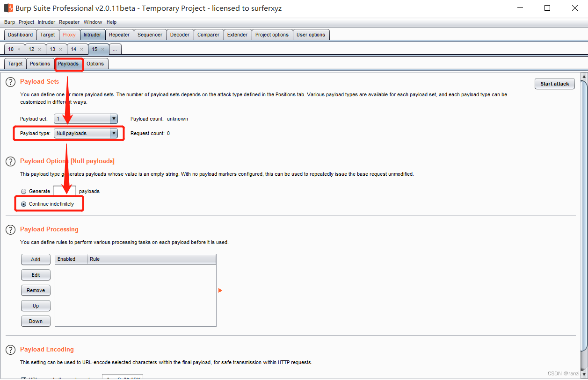This screenshot has height=380, width=588.
Task: Select the Continue indefinitely radio button
Action: (x=24, y=204)
